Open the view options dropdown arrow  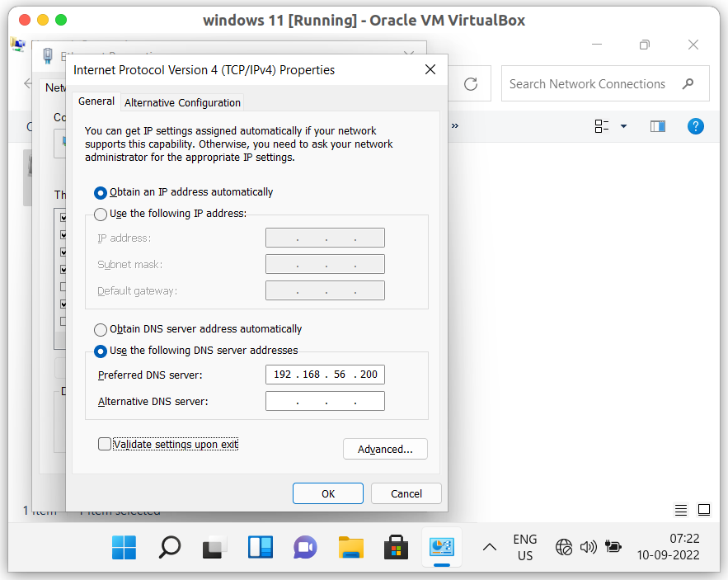point(623,126)
